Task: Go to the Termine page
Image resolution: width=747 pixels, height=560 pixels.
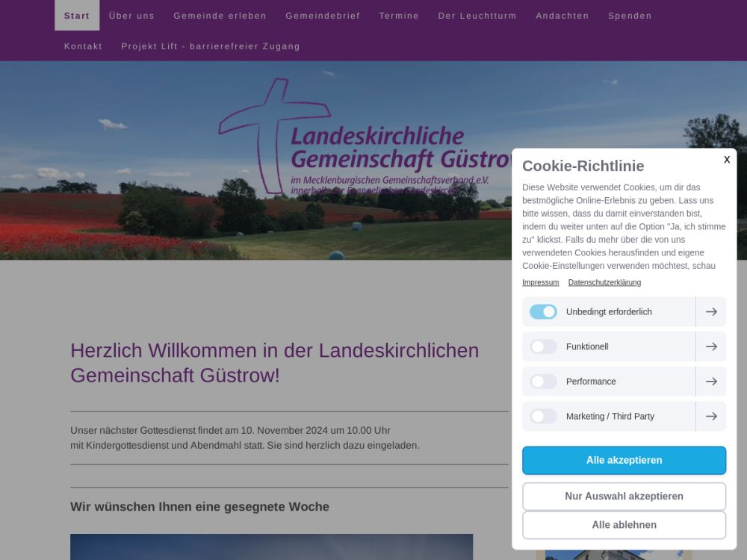Action: pos(399,16)
